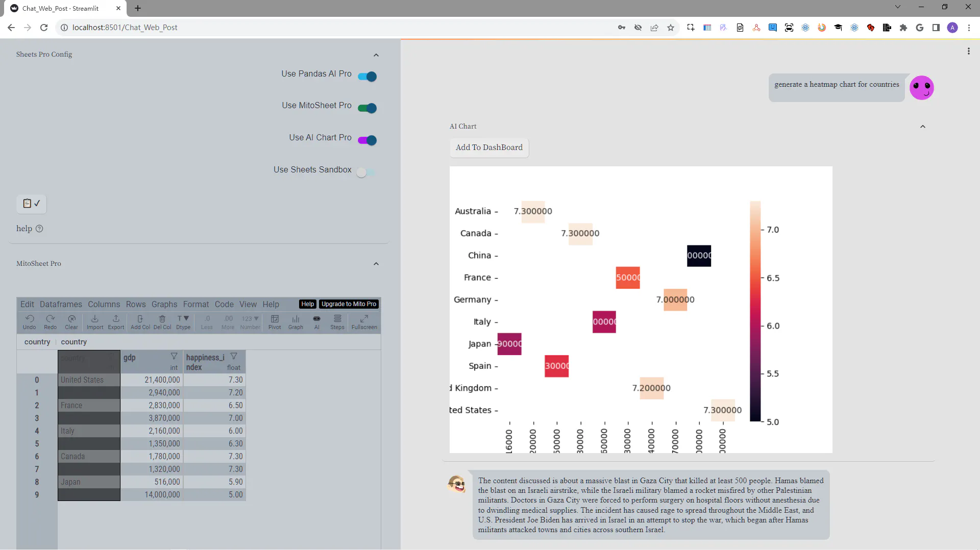Open the Pivot table tool
Image resolution: width=980 pixels, height=550 pixels.
pos(275,321)
